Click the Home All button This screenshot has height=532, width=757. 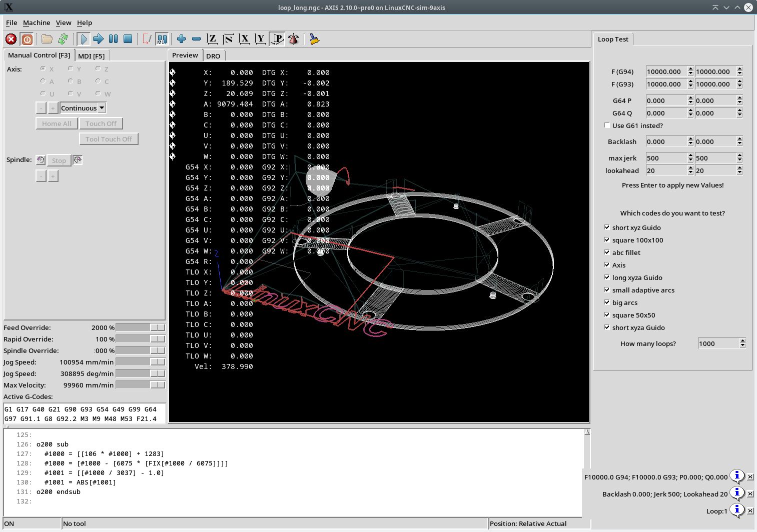(x=57, y=123)
